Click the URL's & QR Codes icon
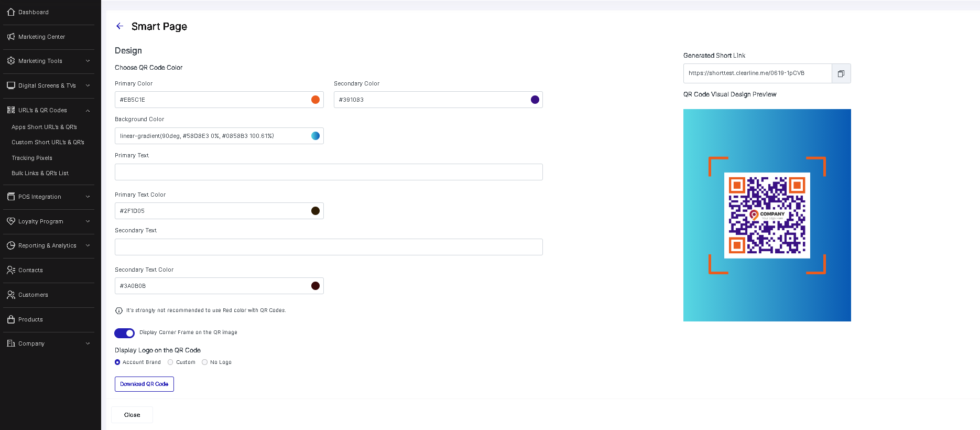Screen dimensions: 980x430 coord(11,110)
